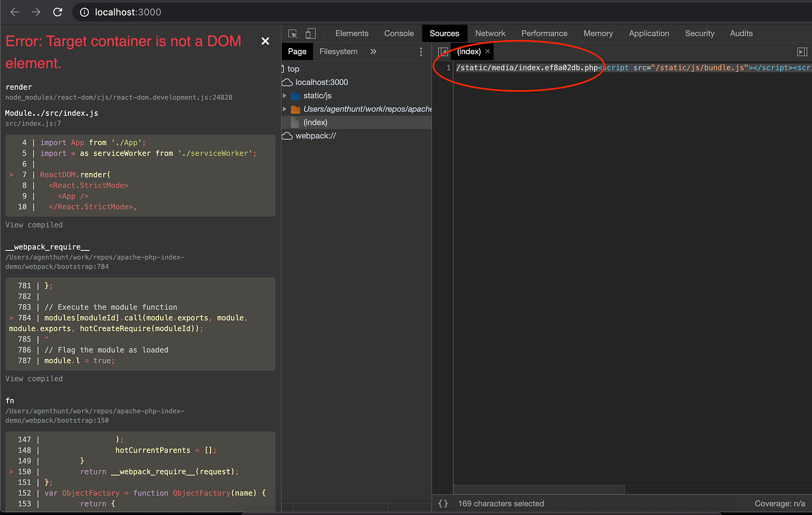
Task: Select the top frame tree item
Action: (x=293, y=69)
